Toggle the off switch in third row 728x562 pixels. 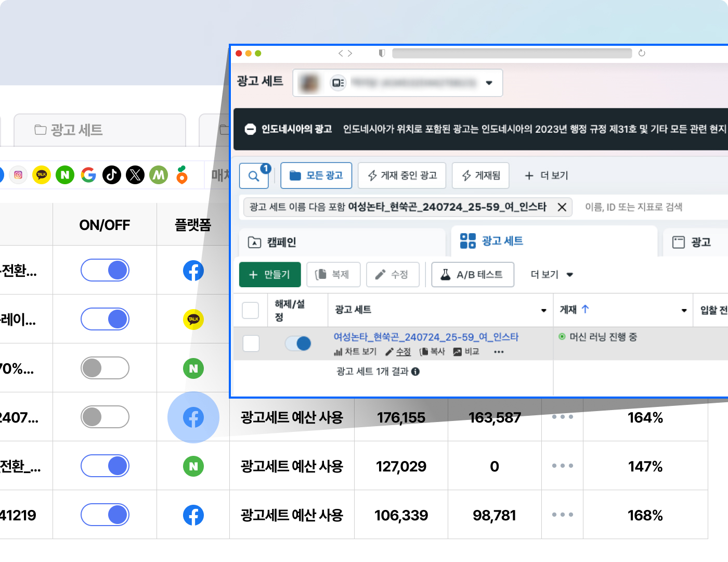[x=105, y=368]
